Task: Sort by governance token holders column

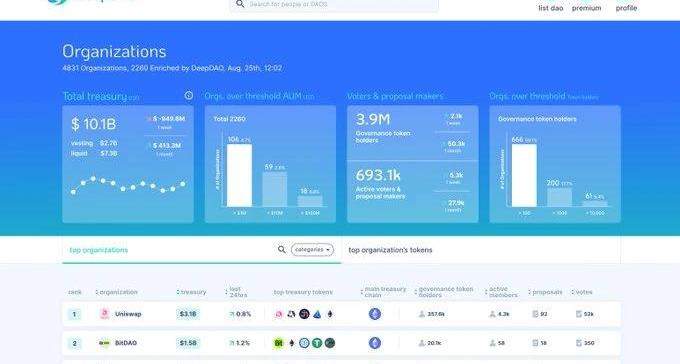Action: coord(444,292)
